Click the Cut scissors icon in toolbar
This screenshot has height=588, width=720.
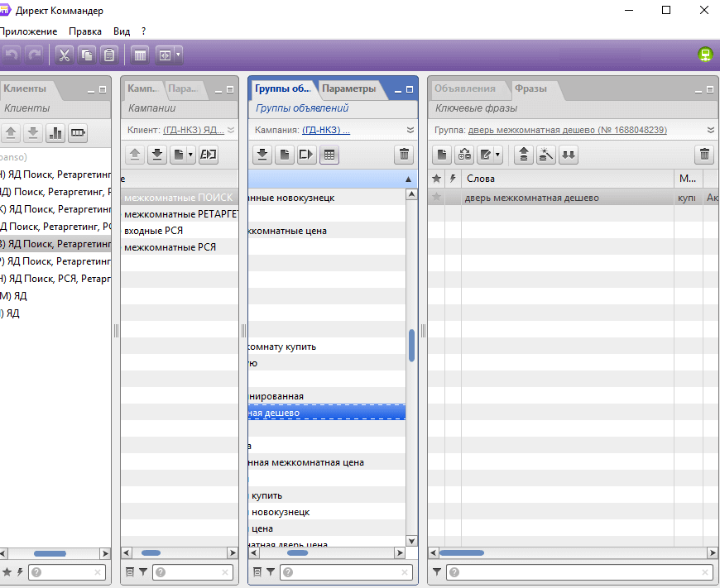coord(64,55)
